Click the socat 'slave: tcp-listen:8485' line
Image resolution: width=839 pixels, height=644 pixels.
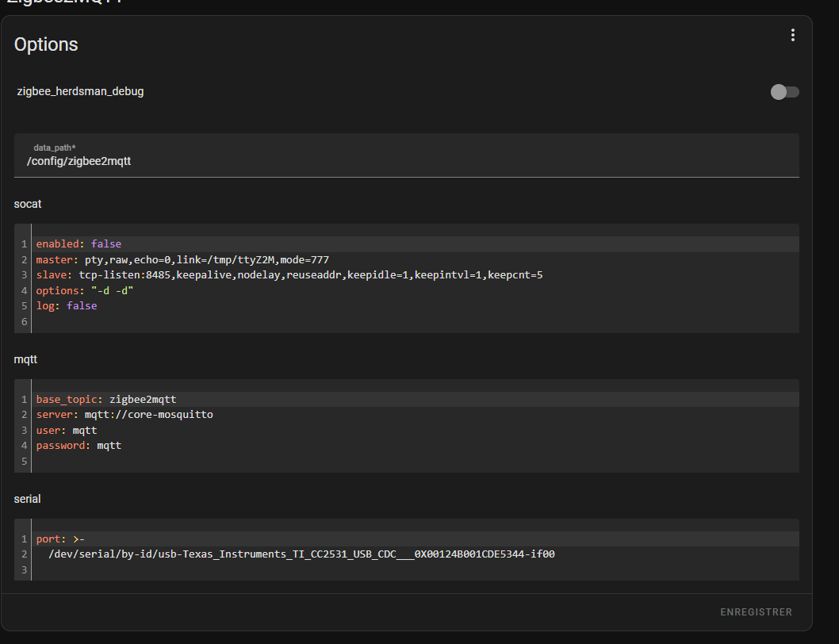tap(289, 275)
